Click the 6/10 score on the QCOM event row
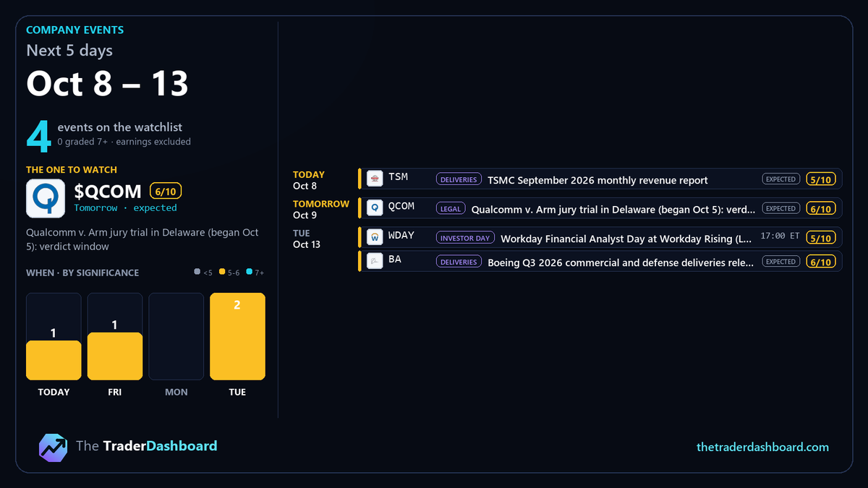 (x=821, y=208)
